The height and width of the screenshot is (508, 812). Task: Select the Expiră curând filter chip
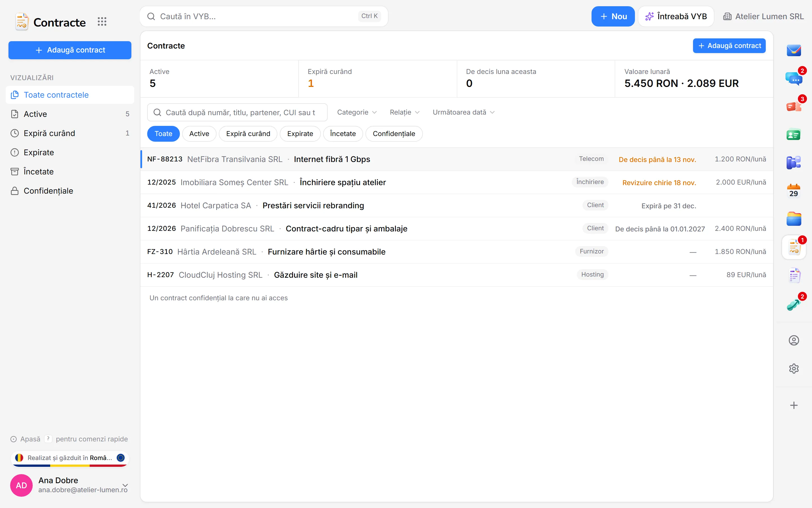tap(248, 134)
